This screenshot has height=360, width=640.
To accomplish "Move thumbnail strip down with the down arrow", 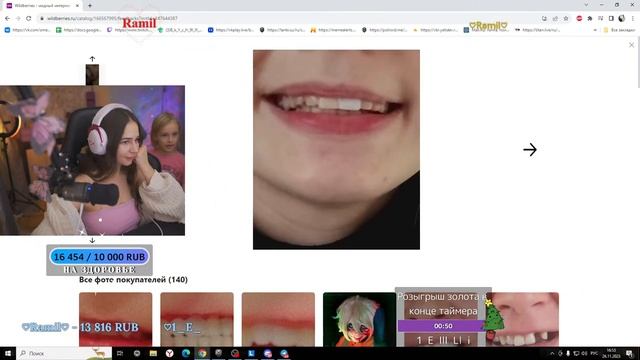I will point(92,240).
